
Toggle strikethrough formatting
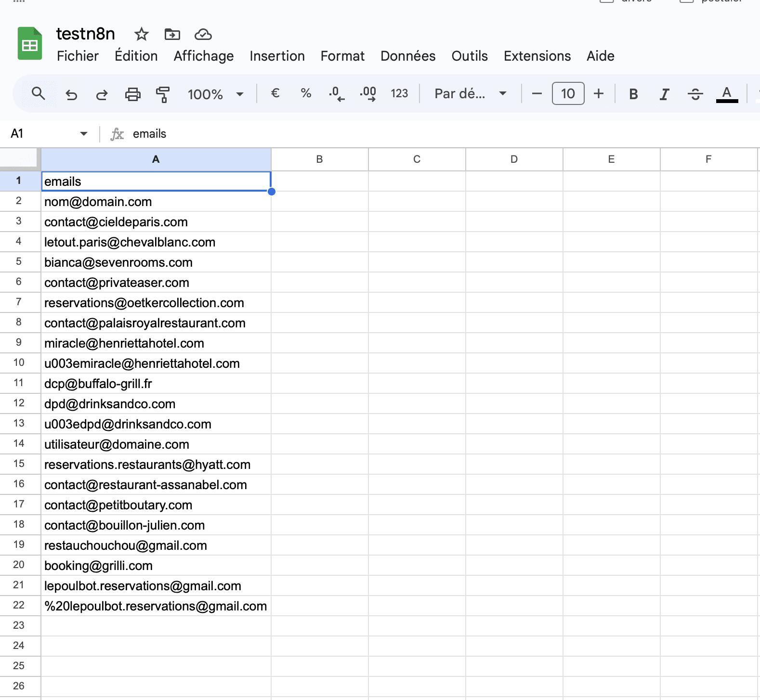[x=695, y=94]
